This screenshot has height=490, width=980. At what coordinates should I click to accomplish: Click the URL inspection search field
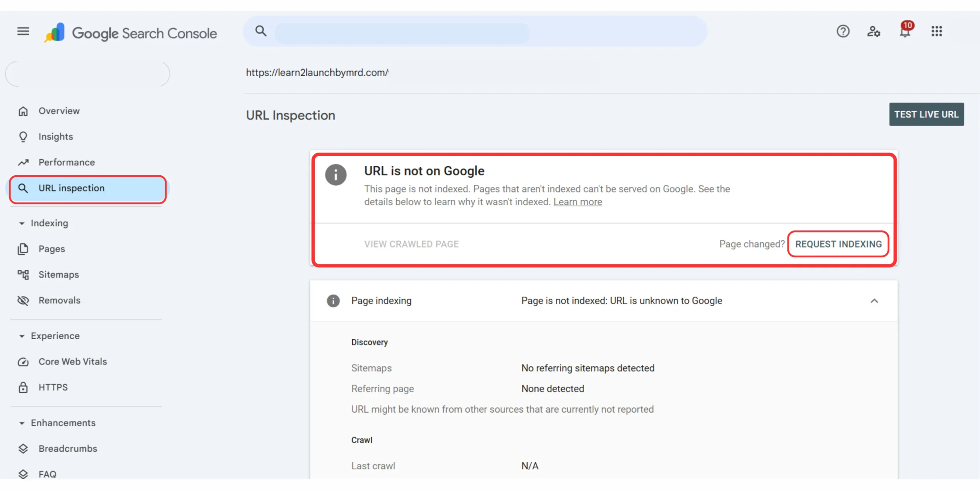(475, 31)
